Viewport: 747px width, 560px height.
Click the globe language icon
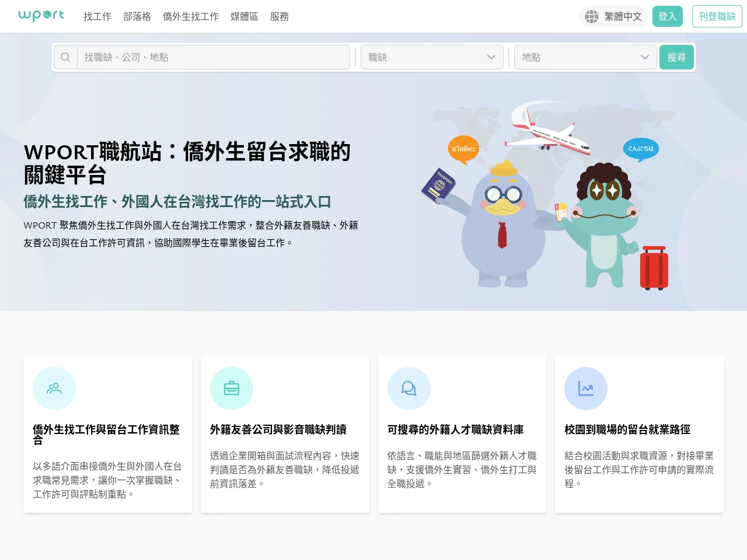tap(591, 16)
